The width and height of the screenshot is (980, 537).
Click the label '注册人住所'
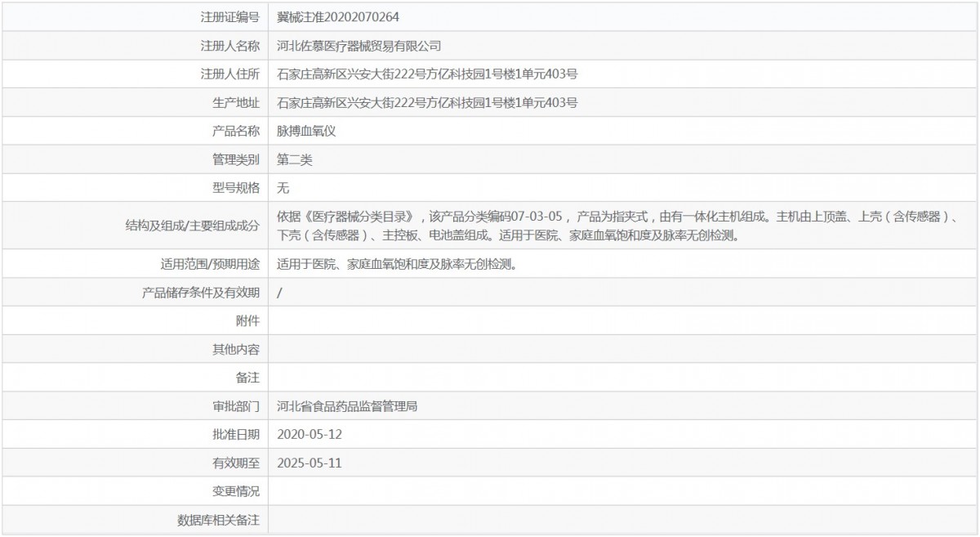[230, 74]
